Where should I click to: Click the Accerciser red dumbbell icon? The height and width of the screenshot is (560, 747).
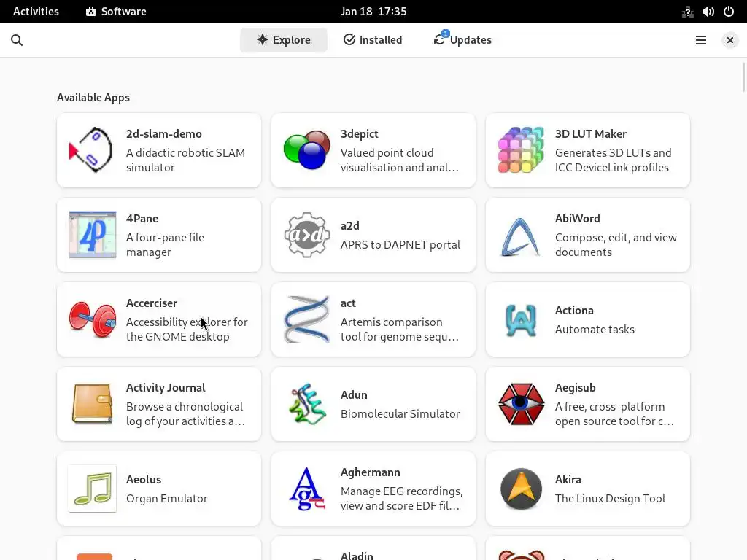point(93,319)
